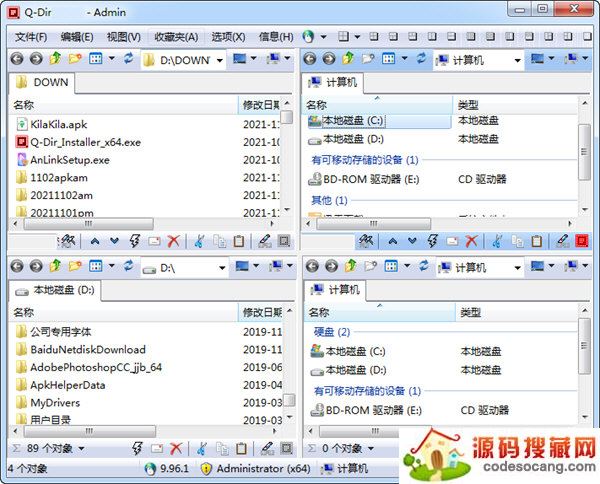The width and height of the screenshot is (600, 484).
Task: Refresh the top-right 计算机 pane
Action: (422, 59)
